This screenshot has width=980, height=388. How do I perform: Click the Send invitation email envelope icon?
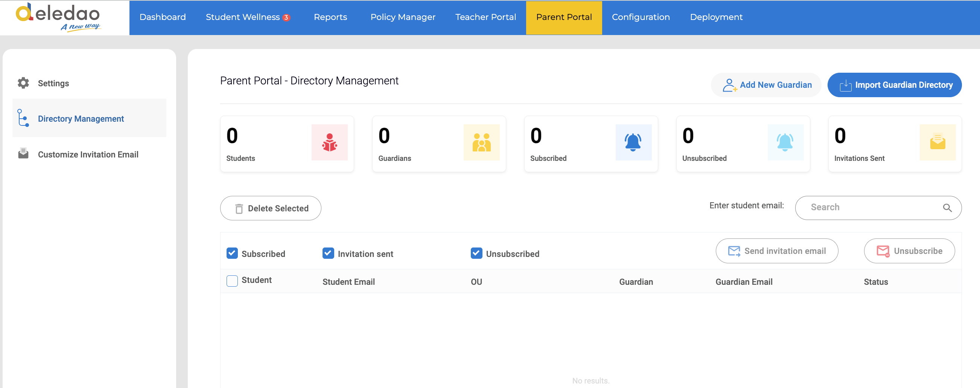coord(734,251)
